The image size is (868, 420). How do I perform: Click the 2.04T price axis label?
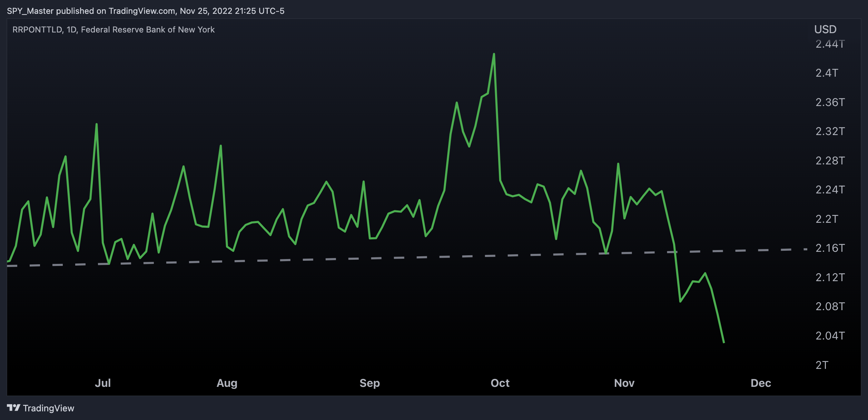click(830, 336)
